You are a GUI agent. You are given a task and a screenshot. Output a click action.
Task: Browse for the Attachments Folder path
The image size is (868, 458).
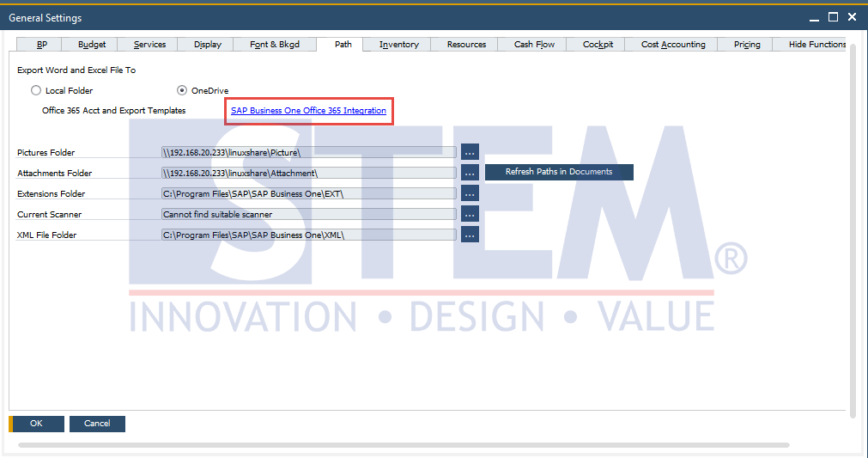[x=470, y=173]
